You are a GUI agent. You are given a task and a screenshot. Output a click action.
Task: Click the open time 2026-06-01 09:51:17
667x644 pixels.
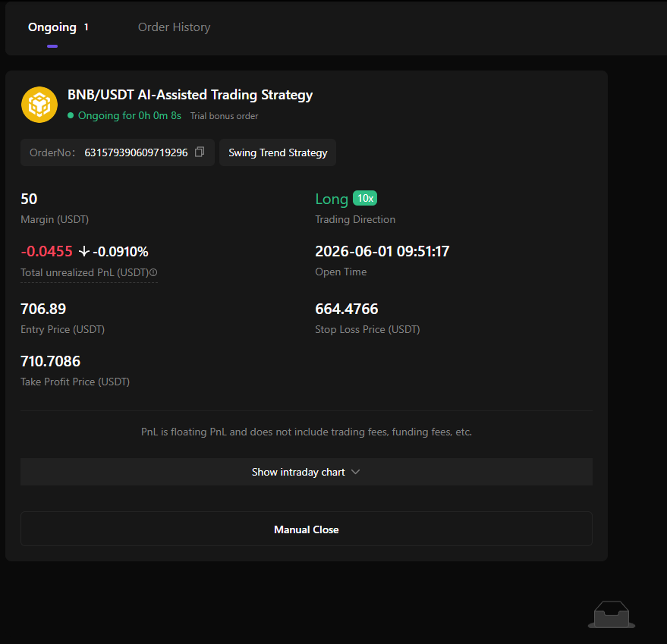[382, 251]
